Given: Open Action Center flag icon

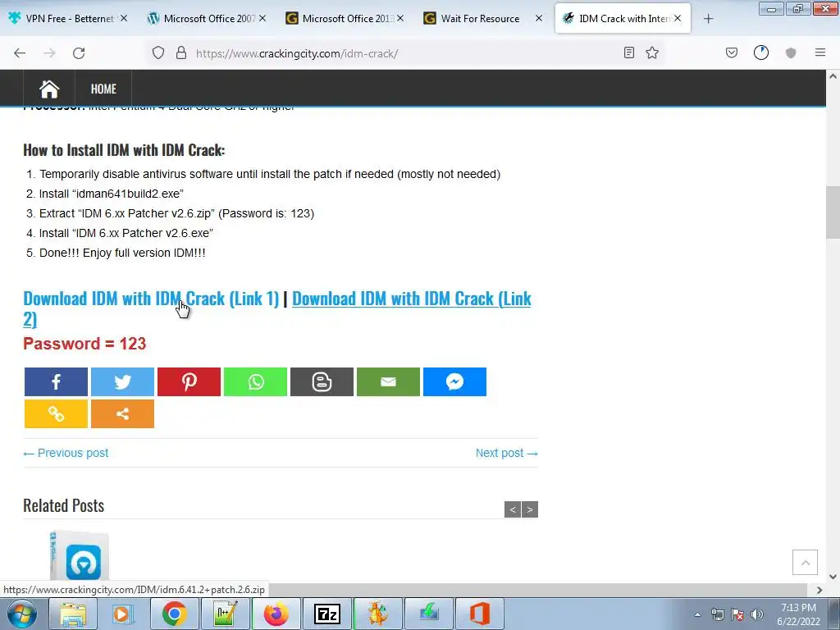Looking at the screenshot, I should click(x=737, y=614).
